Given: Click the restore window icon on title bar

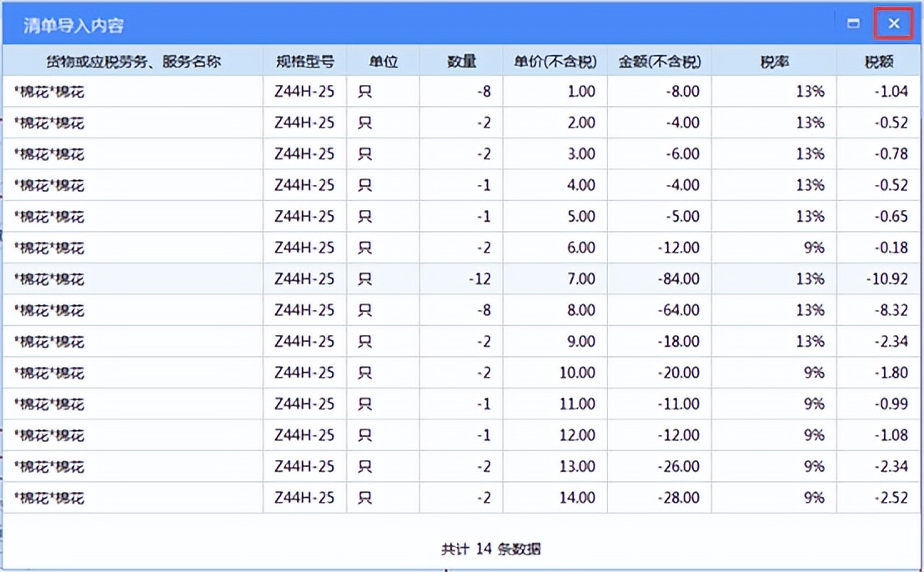Looking at the screenshot, I should tap(852, 23).
